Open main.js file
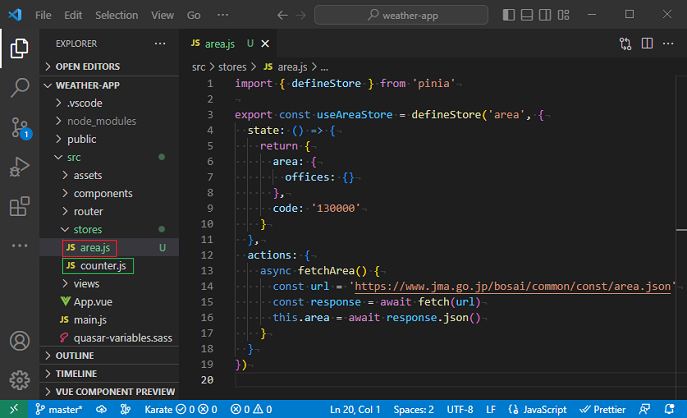 coord(110,319)
